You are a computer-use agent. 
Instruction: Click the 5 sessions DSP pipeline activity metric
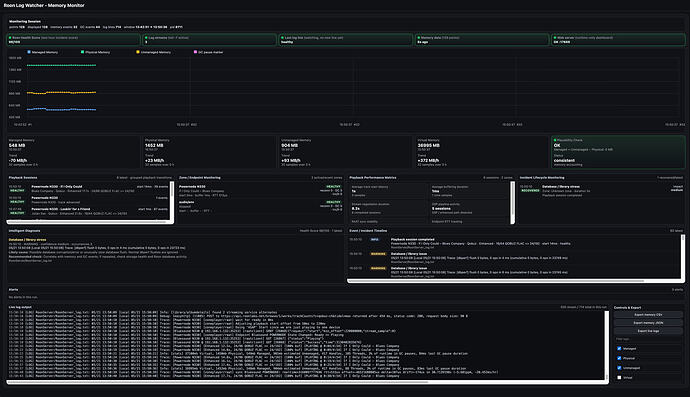tap(441, 209)
